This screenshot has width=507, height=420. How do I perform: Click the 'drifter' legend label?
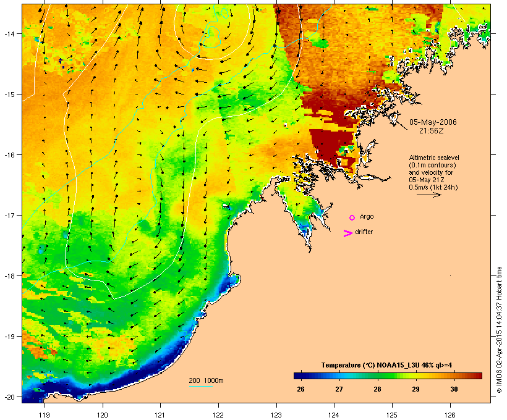point(364,232)
